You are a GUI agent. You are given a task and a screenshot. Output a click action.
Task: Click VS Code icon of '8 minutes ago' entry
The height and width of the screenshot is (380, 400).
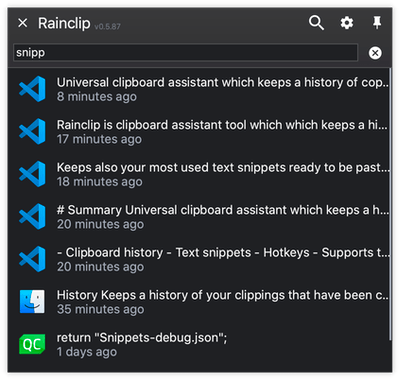tap(32, 89)
